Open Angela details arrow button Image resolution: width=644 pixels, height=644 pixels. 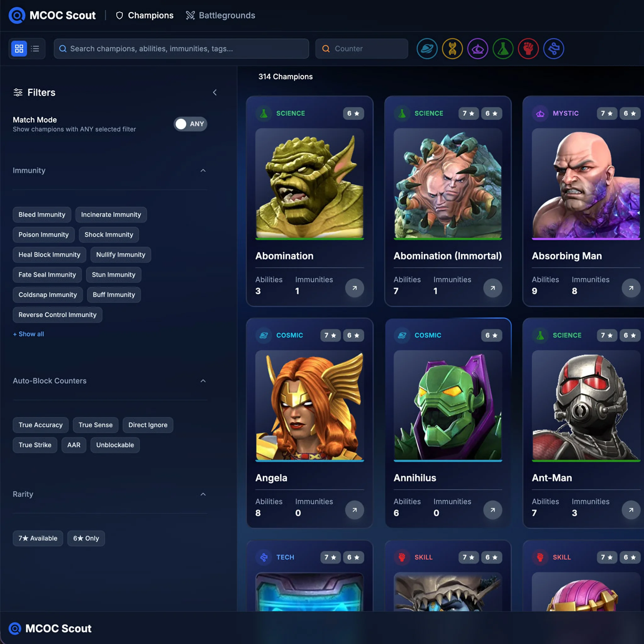tap(355, 510)
